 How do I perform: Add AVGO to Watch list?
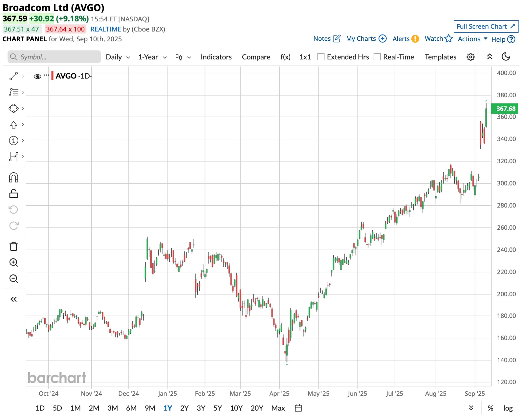point(438,39)
